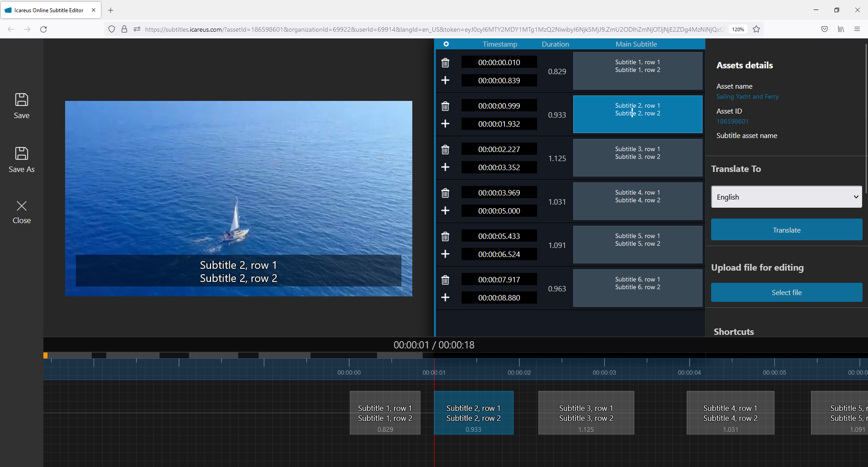The width and height of the screenshot is (868, 467).
Task: Delete Subtitle 4 using trash icon
Action: [445, 193]
